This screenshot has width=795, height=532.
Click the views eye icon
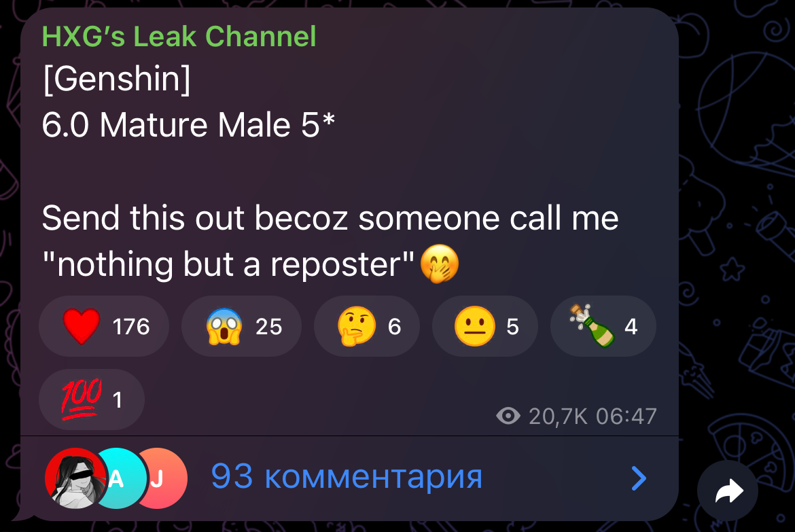click(x=508, y=416)
